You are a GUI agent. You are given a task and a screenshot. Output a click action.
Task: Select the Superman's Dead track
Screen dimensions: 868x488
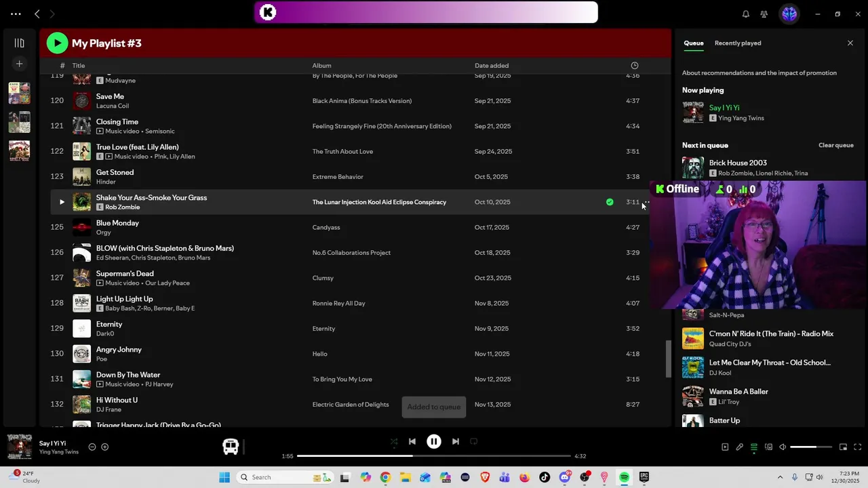coord(125,274)
